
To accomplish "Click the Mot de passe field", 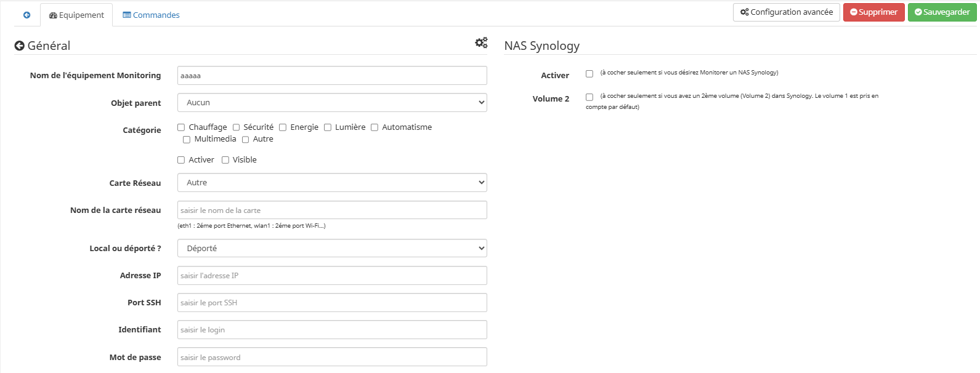I will point(332,357).
